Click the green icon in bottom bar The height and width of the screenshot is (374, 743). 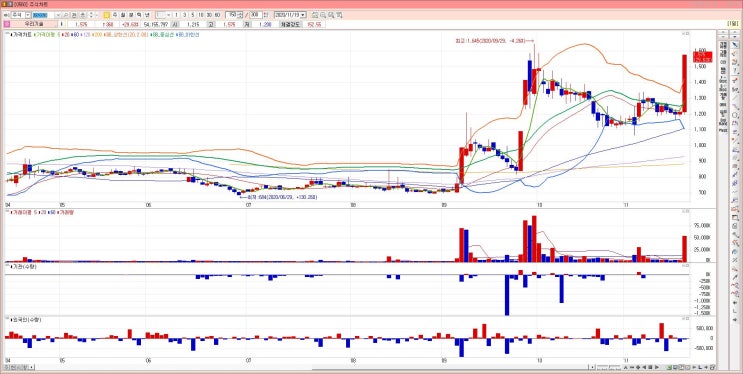[x=669, y=367]
